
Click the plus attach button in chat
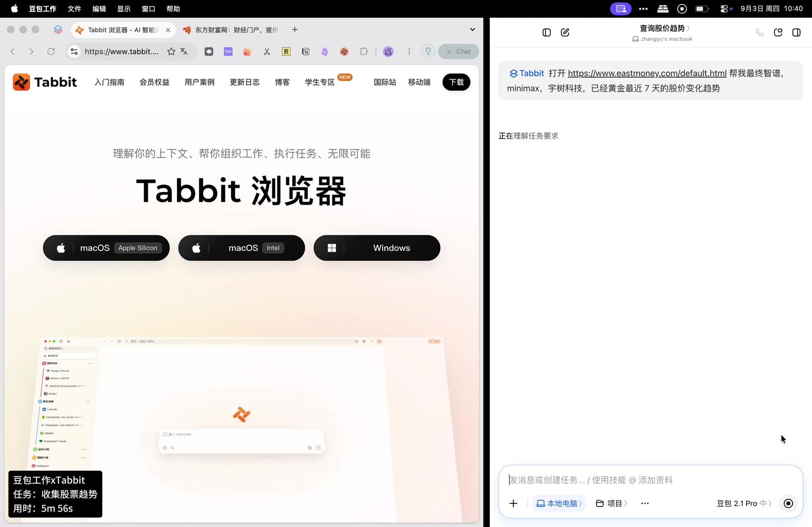tap(513, 503)
